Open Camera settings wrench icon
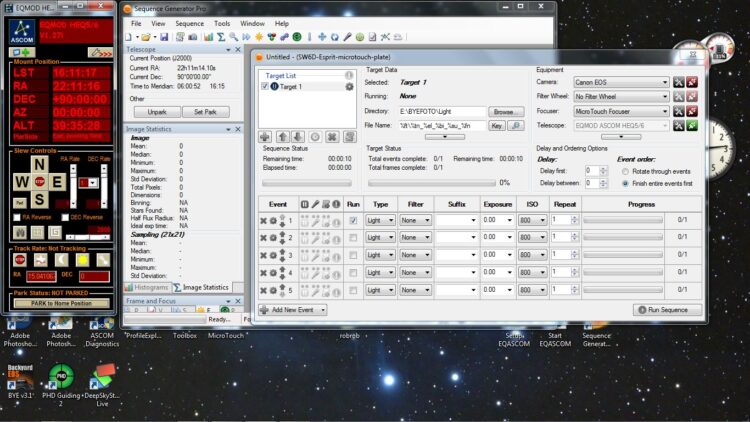Screen dimensions: 750x422 [x=679, y=82]
